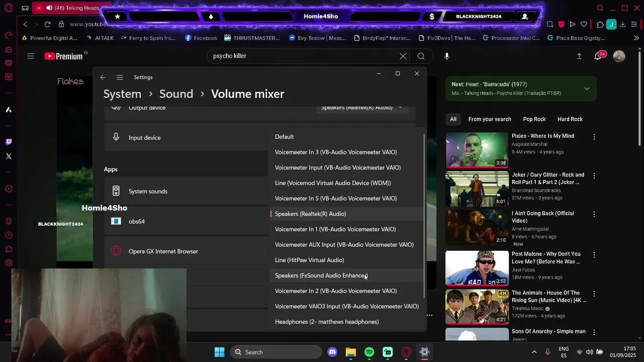Image resolution: width=644 pixels, height=362 pixels.
Task: Go back with browser back arrow
Action: tap(25, 24)
